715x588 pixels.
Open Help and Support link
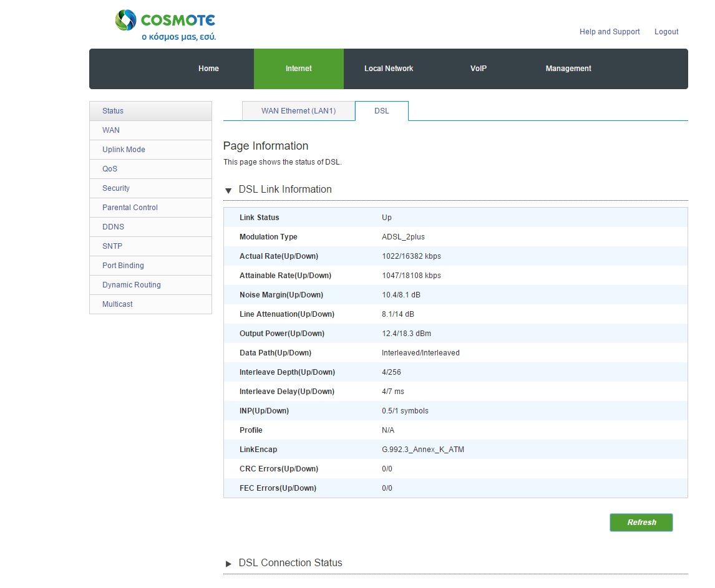609,31
